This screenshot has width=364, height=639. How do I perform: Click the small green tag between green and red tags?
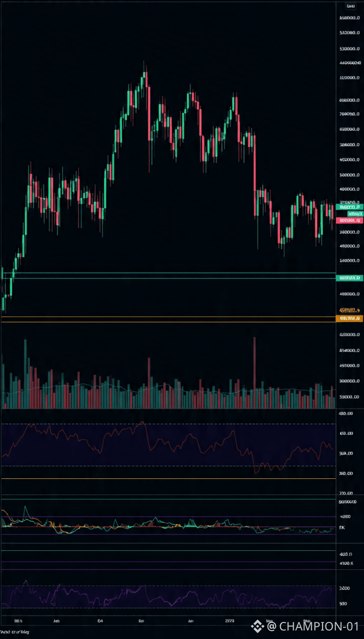tap(355, 214)
